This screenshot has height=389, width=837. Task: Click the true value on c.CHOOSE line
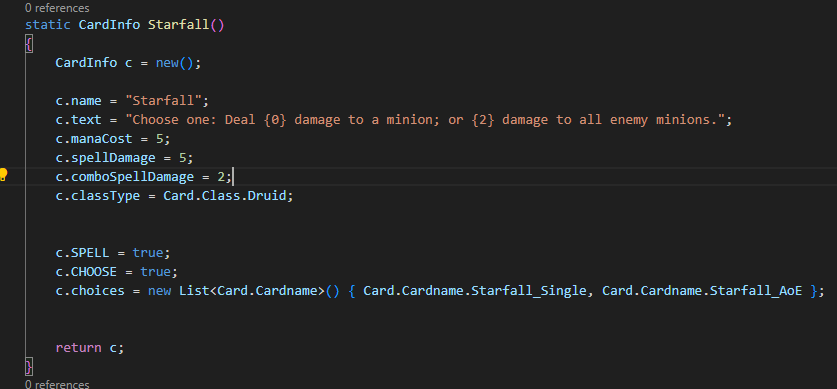155,272
